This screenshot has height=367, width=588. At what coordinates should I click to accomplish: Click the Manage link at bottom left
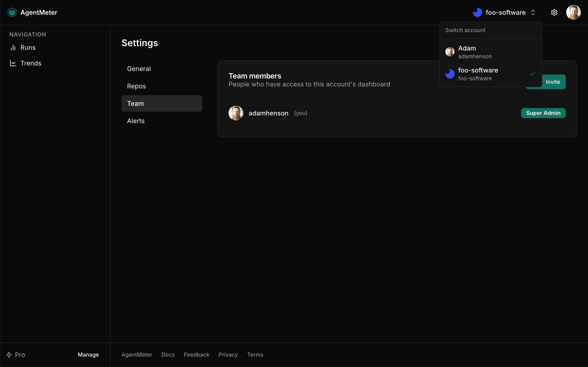[x=88, y=355]
